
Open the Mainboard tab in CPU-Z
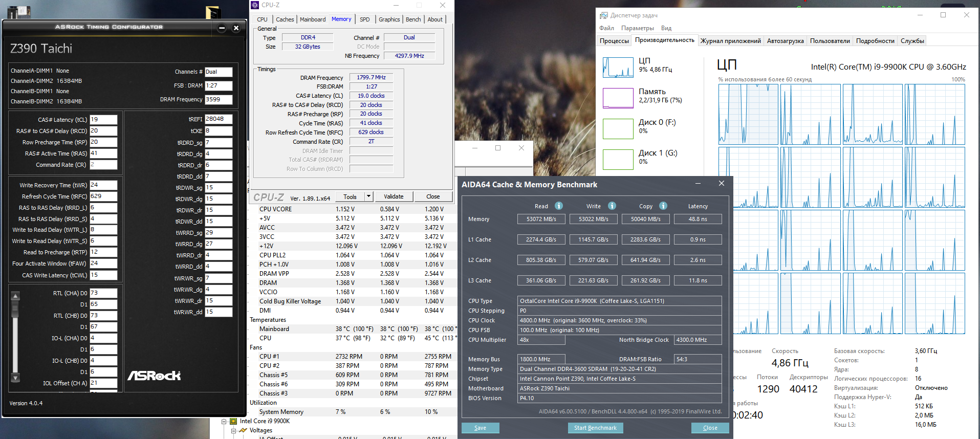click(313, 19)
